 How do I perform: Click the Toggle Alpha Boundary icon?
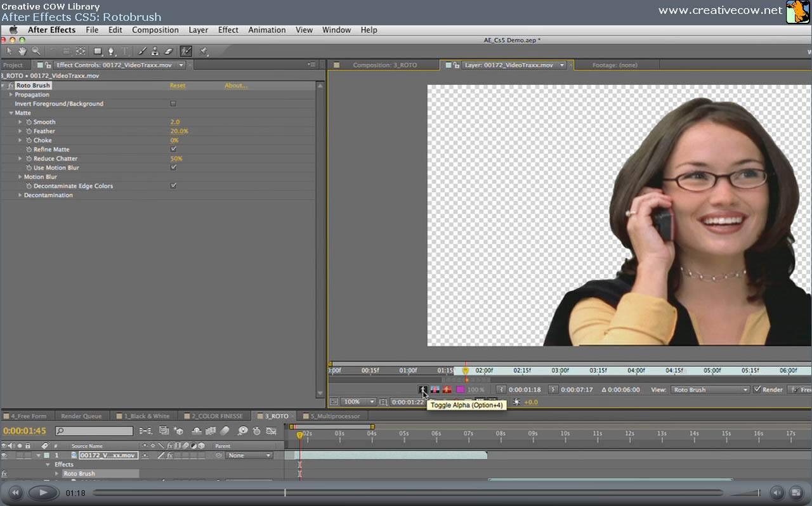(x=435, y=389)
